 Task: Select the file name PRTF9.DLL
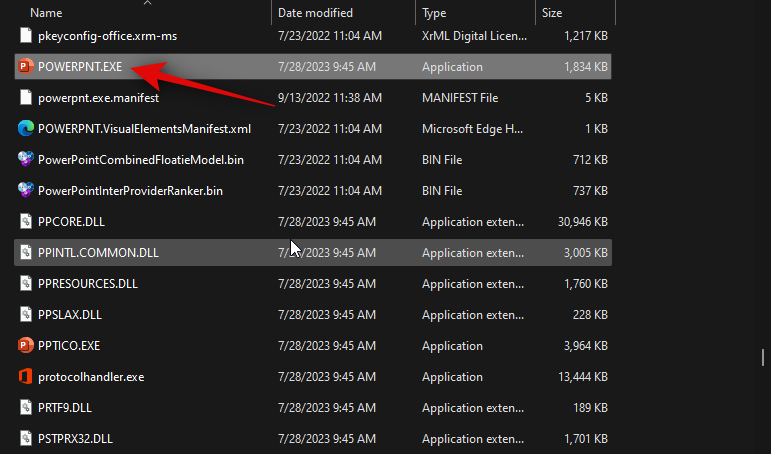click(x=65, y=408)
